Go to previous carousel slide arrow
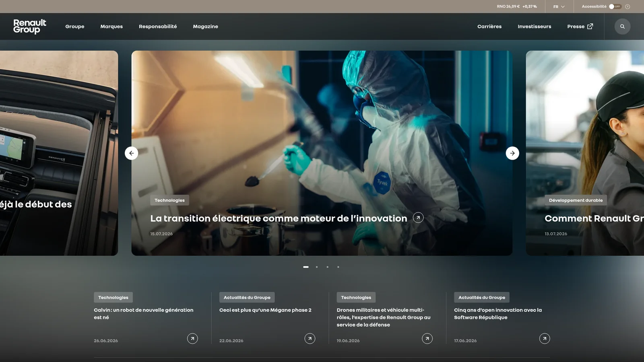Screen dimensions: 644x362 pyautogui.click(x=131, y=153)
